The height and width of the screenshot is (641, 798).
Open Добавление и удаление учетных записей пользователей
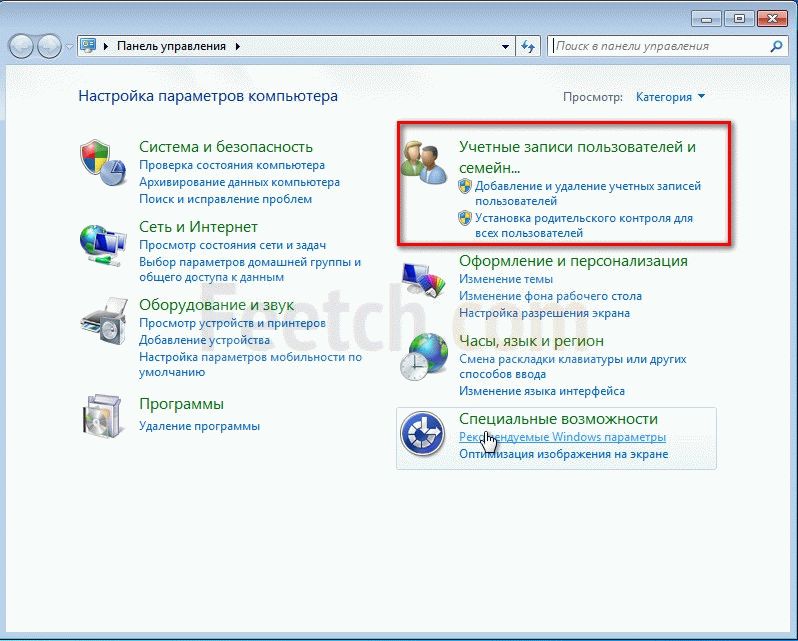pyautogui.click(x=588, y=193)
